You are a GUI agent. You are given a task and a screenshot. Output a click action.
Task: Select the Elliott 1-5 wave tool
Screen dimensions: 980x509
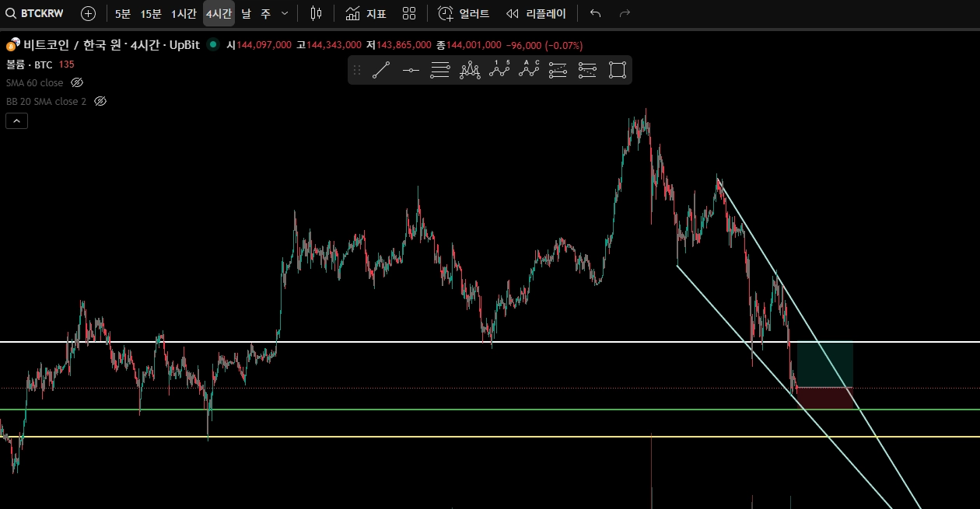coord(499,70)
